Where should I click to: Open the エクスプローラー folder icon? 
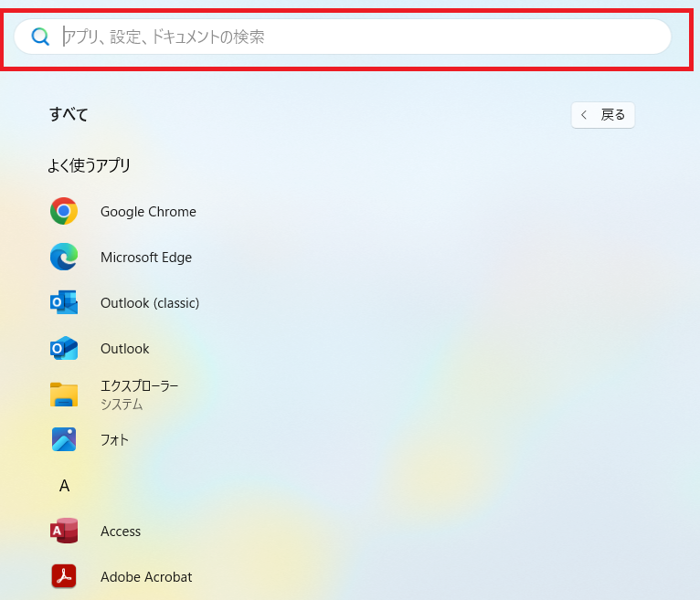[x=64, y=395]
